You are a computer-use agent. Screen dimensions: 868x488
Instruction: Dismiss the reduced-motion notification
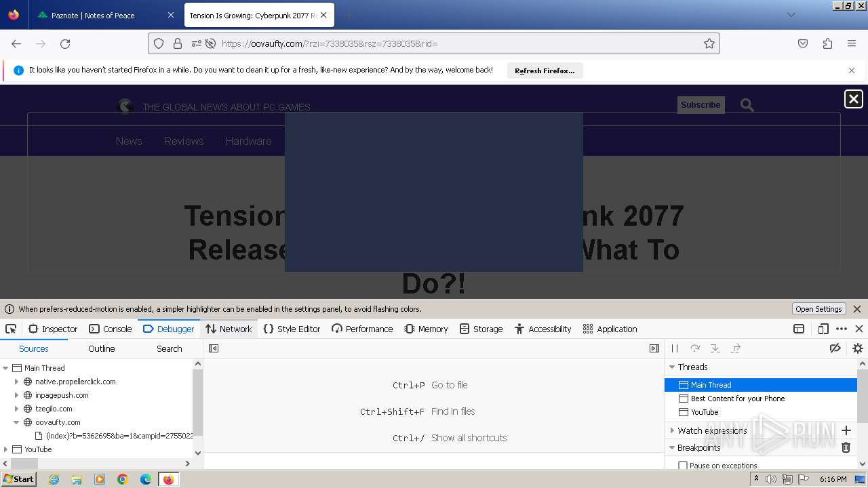point(857,309)
